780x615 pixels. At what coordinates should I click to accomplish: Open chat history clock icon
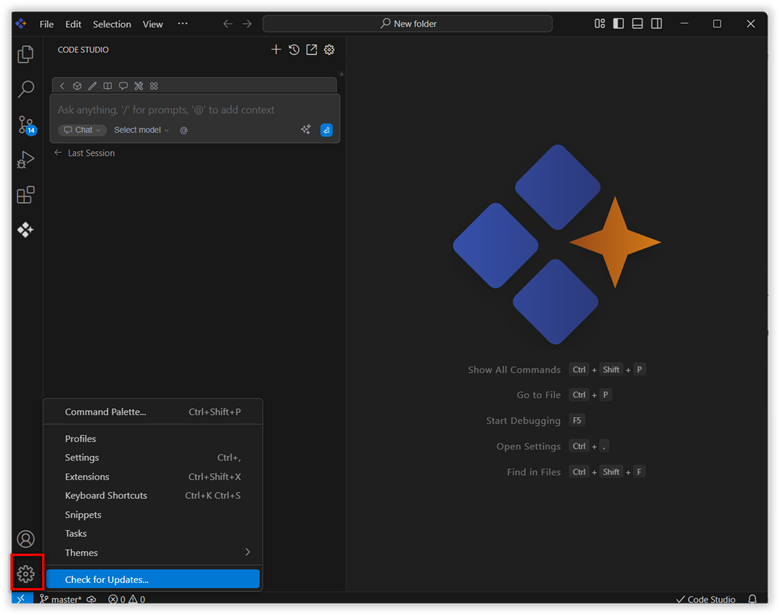(294, 50)
